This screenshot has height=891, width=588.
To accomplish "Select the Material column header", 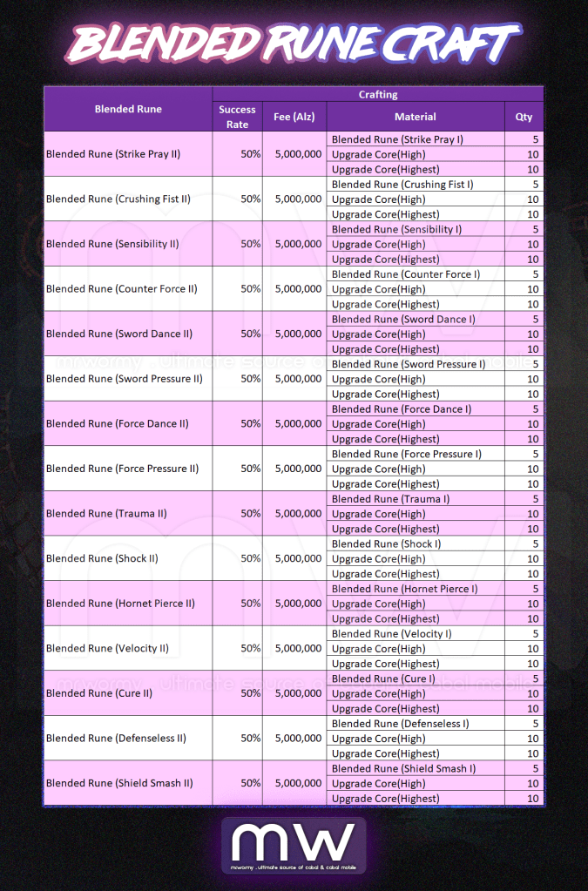I will click(x=415, y=117).
